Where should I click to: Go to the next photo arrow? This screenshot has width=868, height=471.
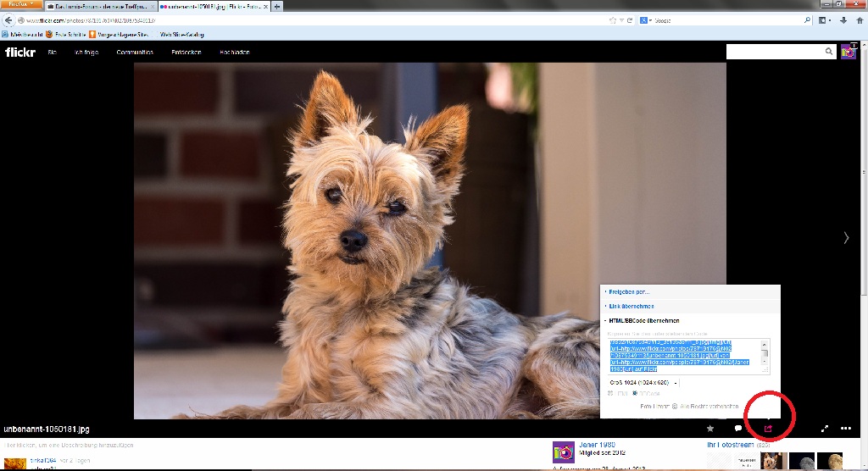click(846, 237)
